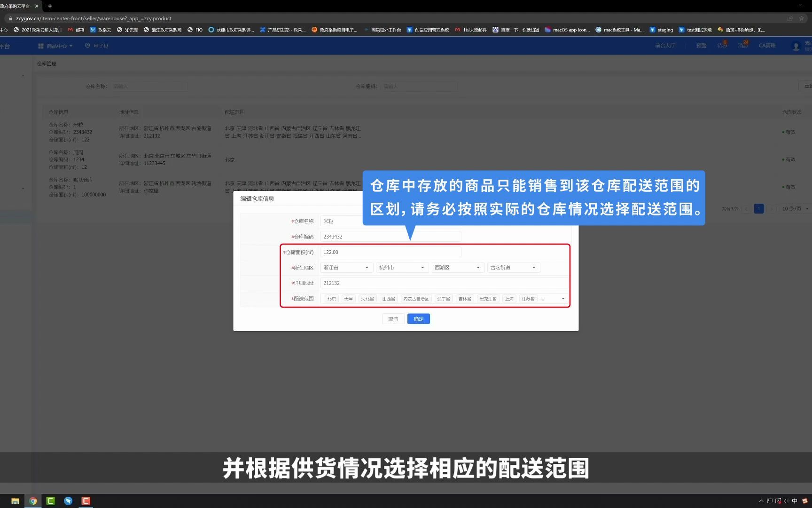Go to page 1 in pagination
The height and width of the screenshot is (508, 812).
click(x=758, y=209)
